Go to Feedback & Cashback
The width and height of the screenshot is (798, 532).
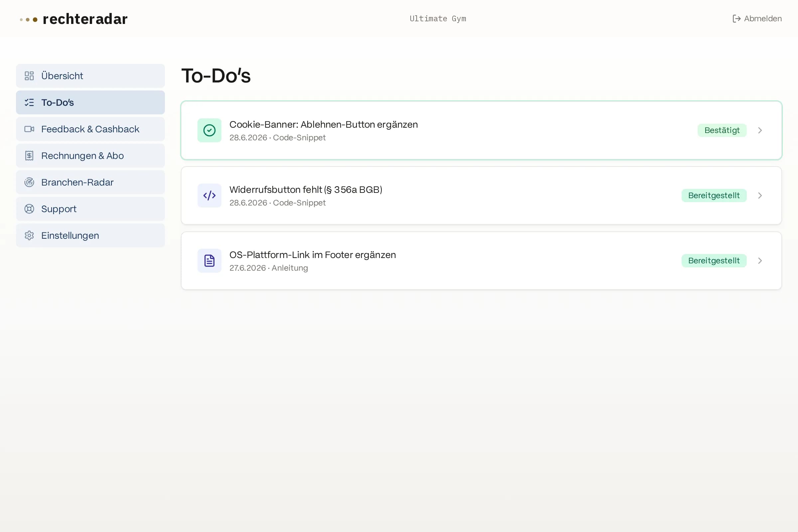point(90,129)
